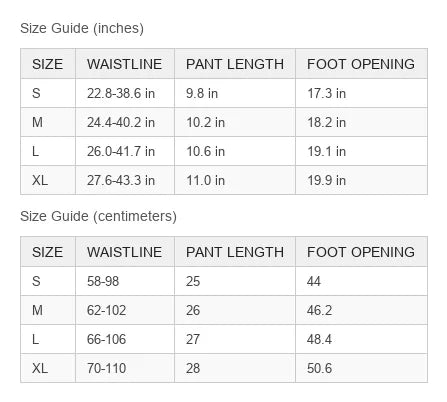Select the 50.6 foot opening cell
Screen dimensions: 447x402
(361, 368)
